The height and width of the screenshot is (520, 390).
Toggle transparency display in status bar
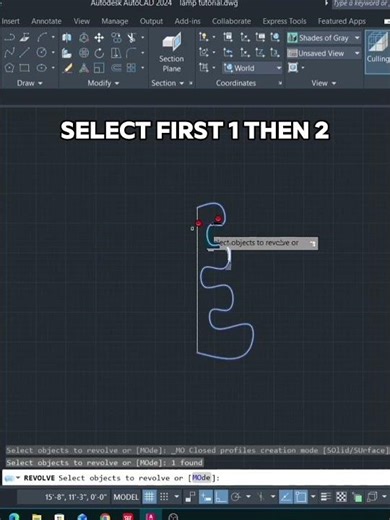(341, 497)
